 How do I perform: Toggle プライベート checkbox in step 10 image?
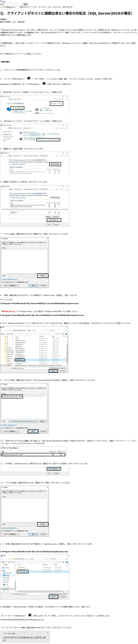click(x=53, y=455)
